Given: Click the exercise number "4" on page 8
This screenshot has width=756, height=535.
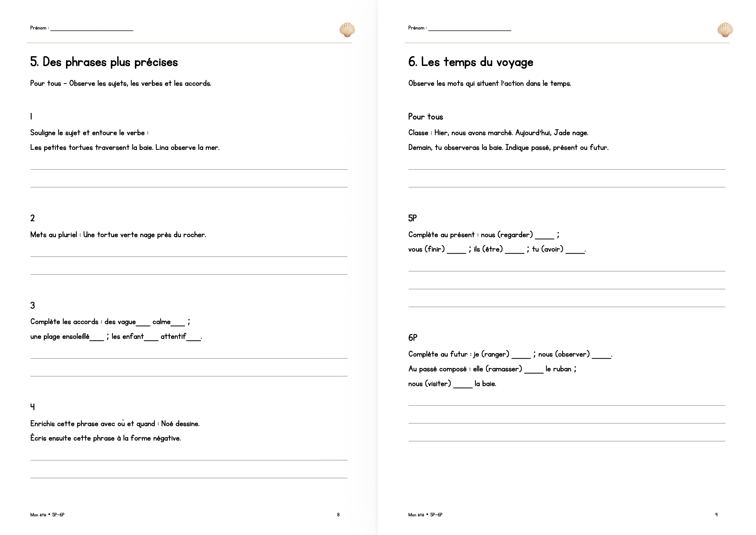Looking at the screenshot, I should tap(32, 407).
